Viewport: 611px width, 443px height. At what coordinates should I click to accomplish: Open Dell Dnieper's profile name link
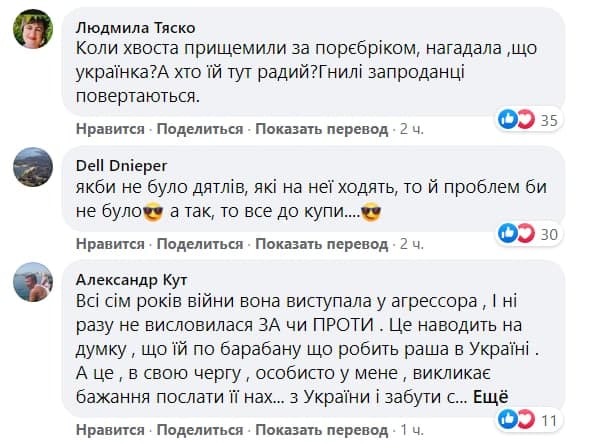(x=118, y=163)
